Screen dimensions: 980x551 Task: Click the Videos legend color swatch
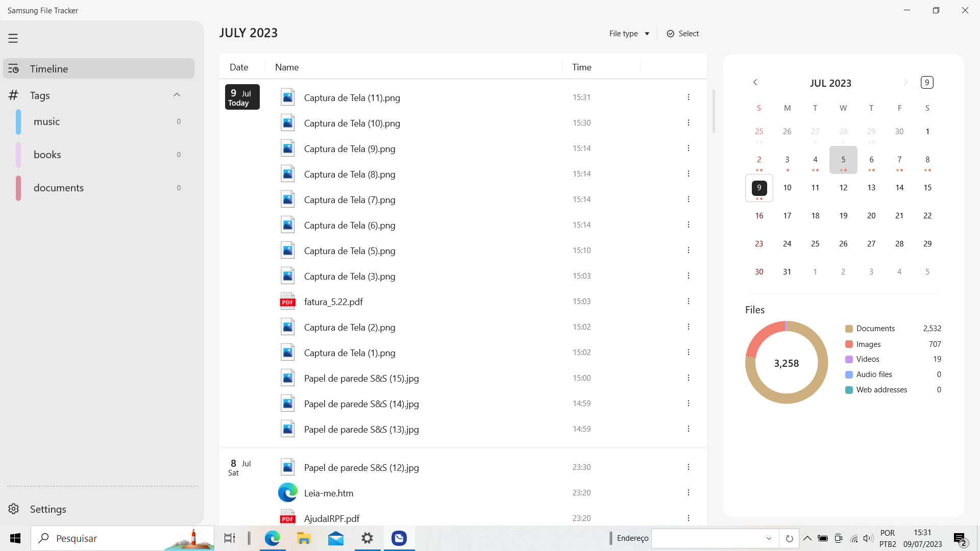pos(849,359)
